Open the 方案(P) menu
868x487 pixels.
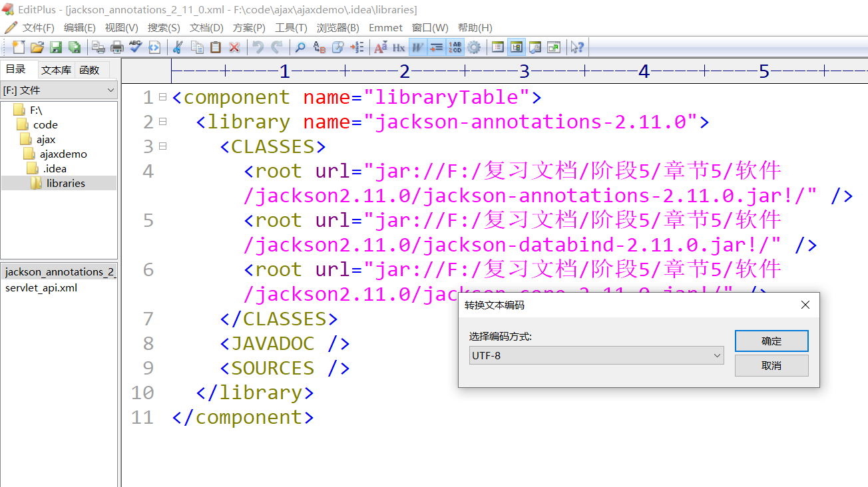click(249, 27)
